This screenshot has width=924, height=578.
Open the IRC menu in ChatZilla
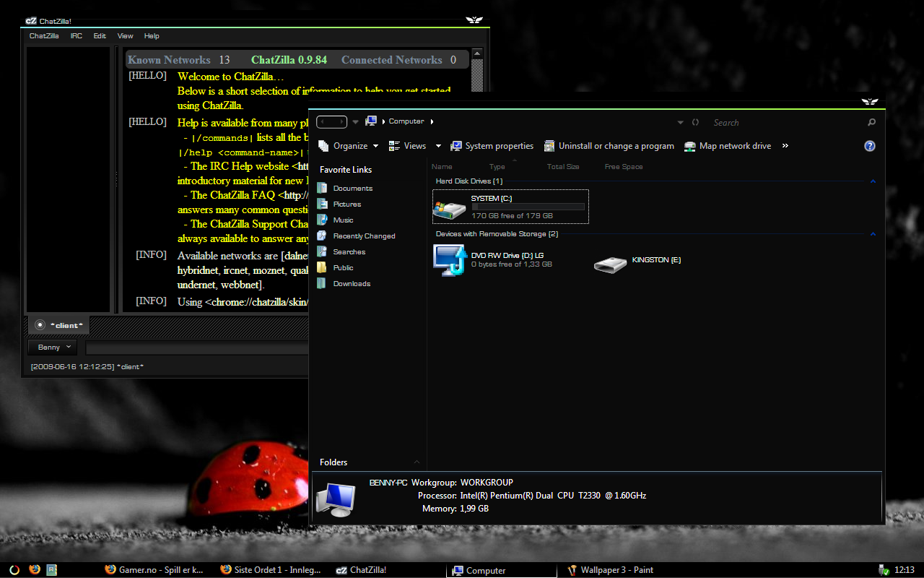(x=77, y=36)
